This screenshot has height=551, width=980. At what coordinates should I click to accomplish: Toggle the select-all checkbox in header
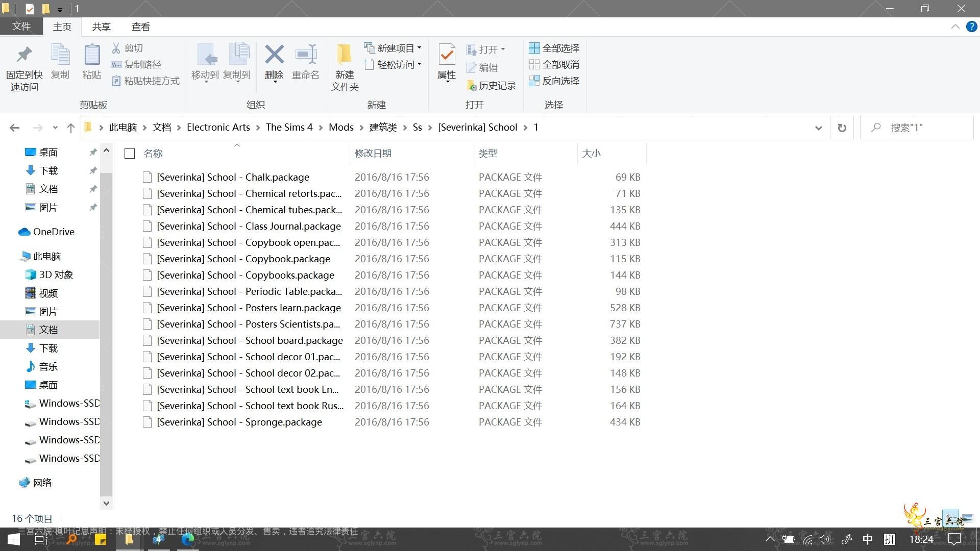point(130,154)
